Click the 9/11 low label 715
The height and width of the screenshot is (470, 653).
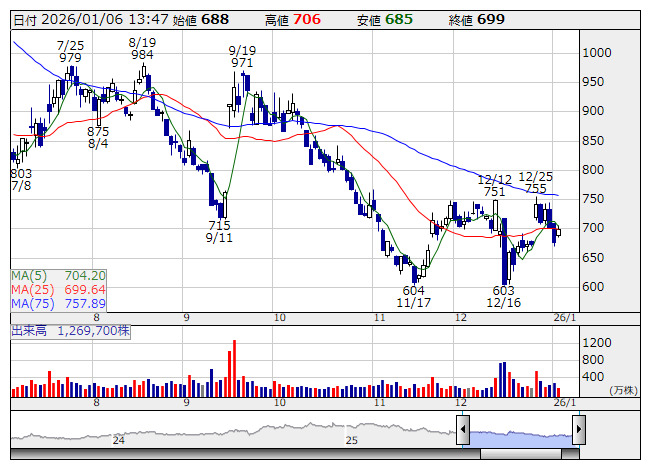220,226
